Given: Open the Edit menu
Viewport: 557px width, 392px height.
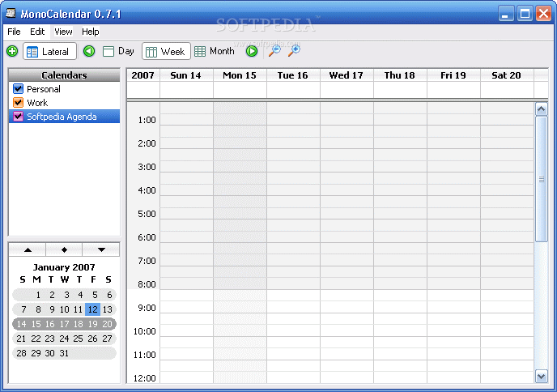Looking at the screenshot, I should (37, 32).
